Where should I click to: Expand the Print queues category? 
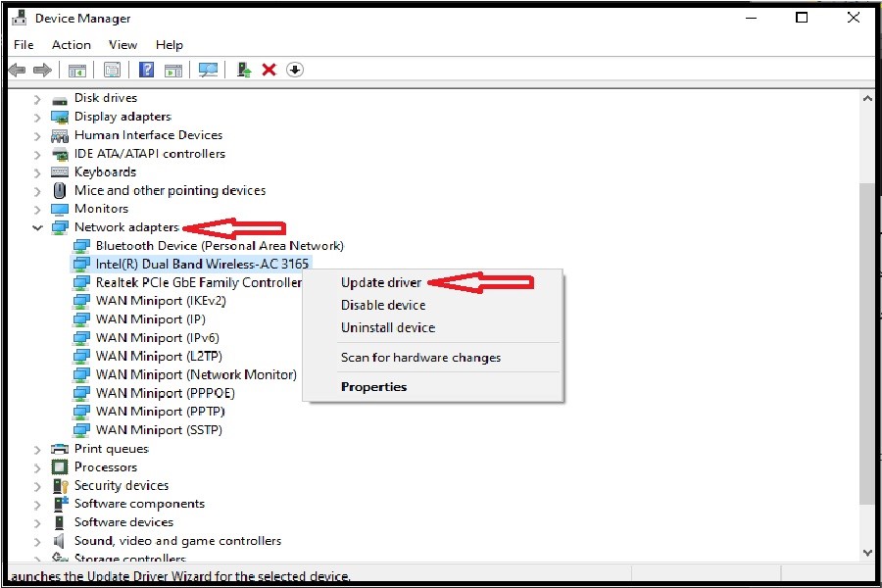(x=38, y=449)
